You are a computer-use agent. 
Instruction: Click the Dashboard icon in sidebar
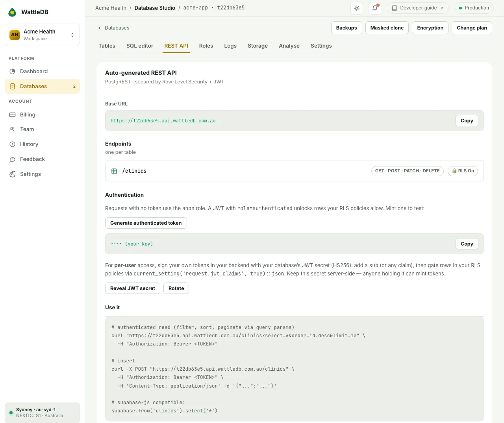[13, 71]
